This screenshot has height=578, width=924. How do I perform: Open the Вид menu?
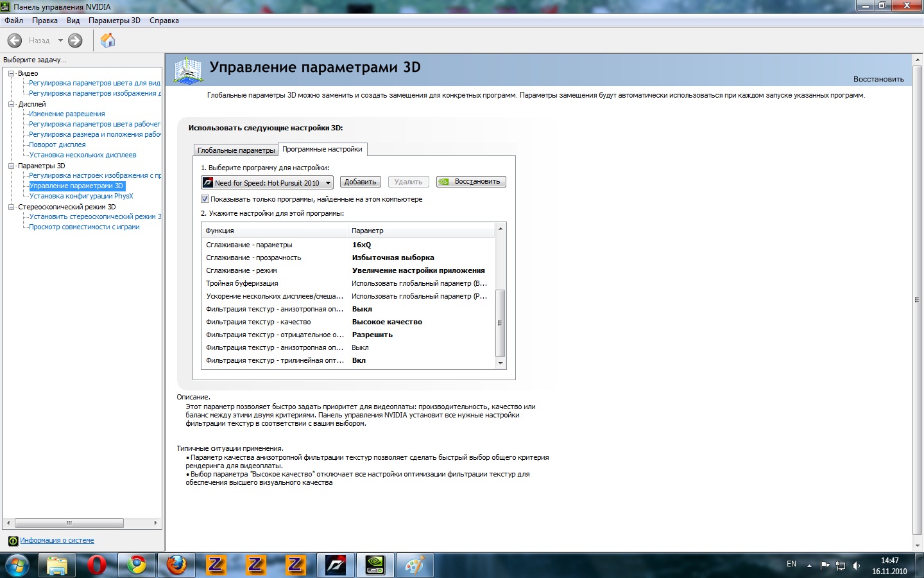click(73, 21)
